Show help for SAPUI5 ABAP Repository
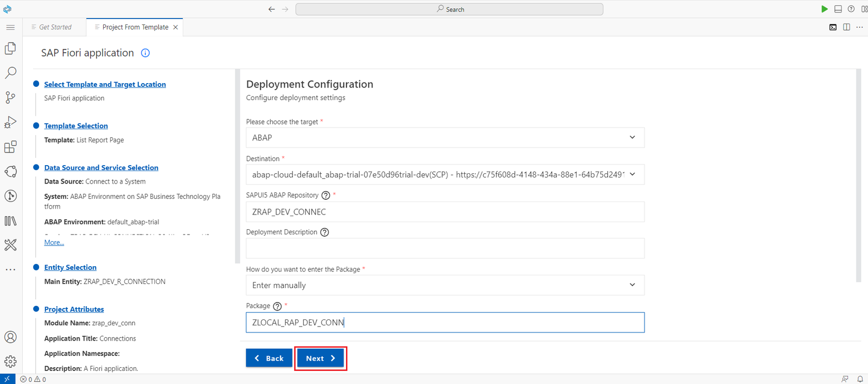 (x=325, y=196)
